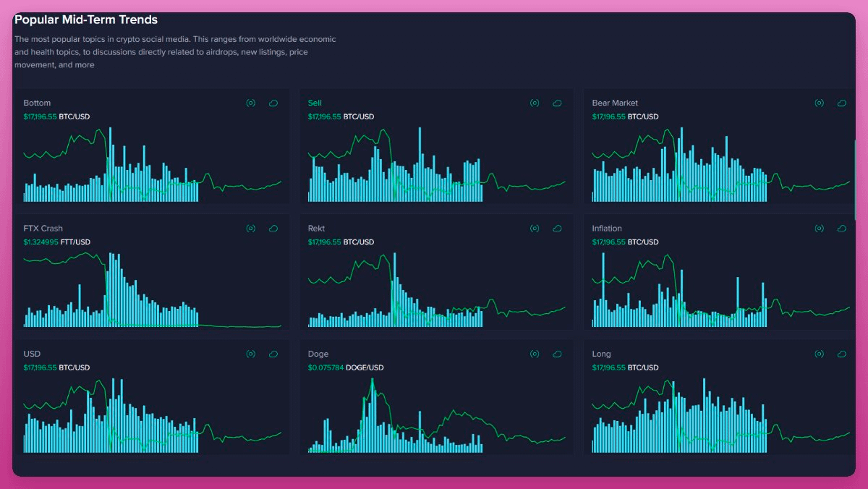Click the cloud icon on the Bottom card
The image size is (868, 489).
click(x=273, y=103)
